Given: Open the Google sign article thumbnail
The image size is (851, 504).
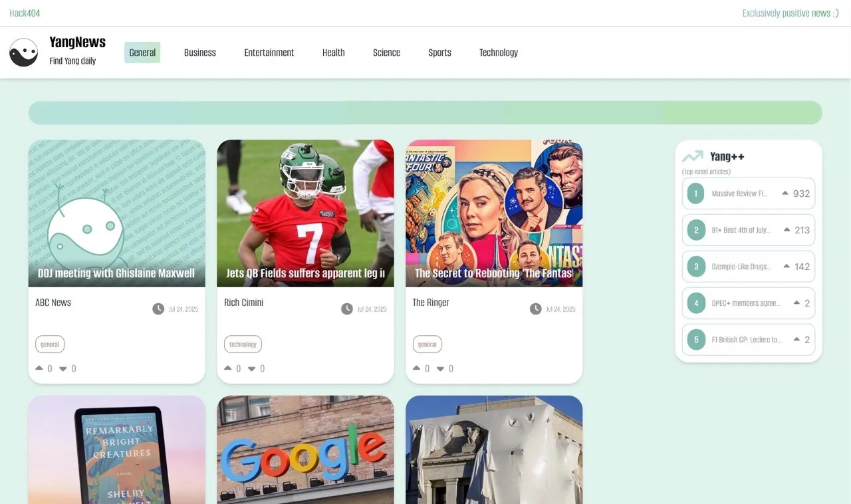Looking at the screenshot, I should click(305, 449).
